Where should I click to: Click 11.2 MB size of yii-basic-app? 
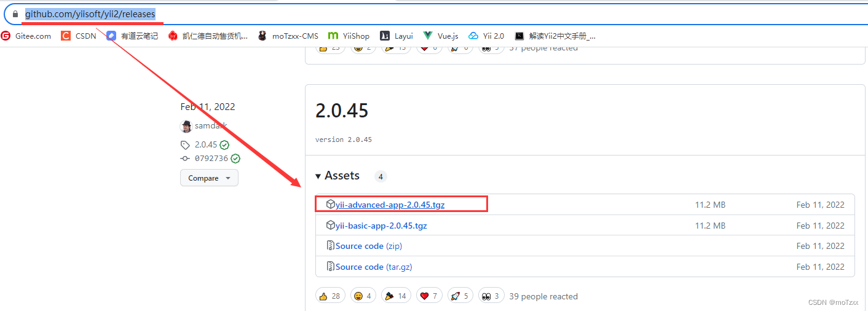click(x=710, y=226)
